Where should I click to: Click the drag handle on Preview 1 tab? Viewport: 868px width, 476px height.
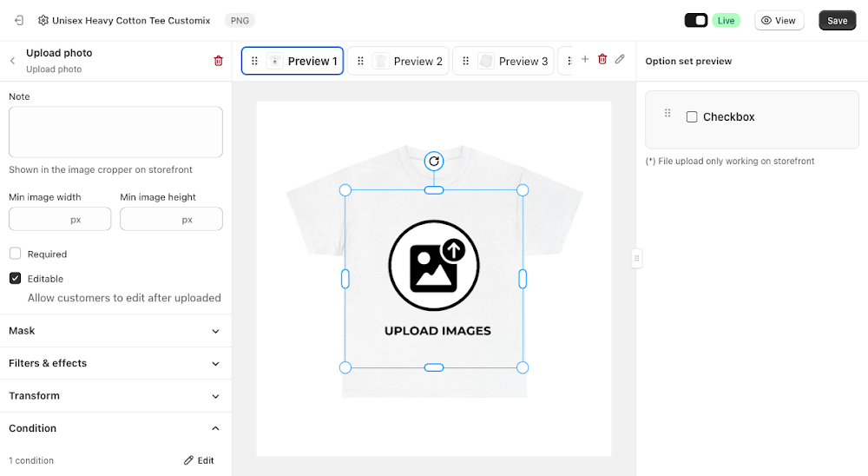(254, 61)
